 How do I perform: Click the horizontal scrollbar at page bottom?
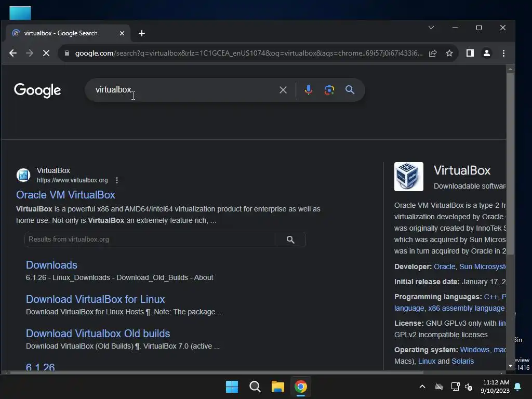click(x=217, y=373)
